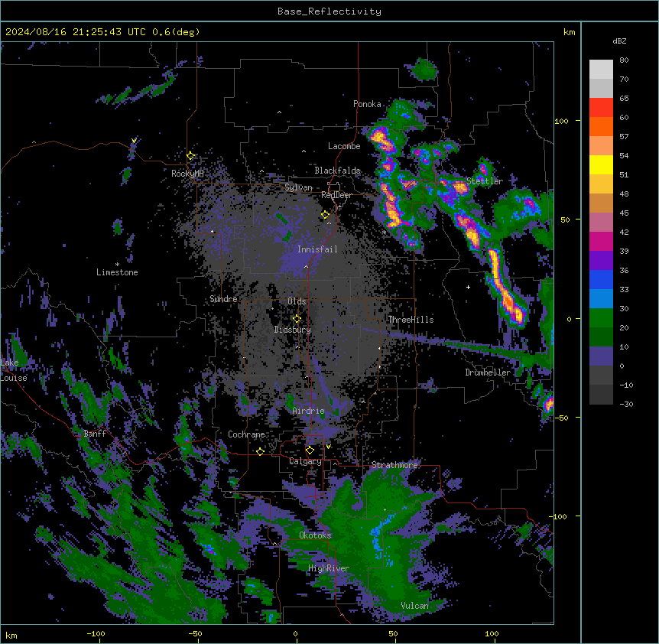
Task: Select the red 60–65 dBZ legend swatch
Action: [601, 108]
